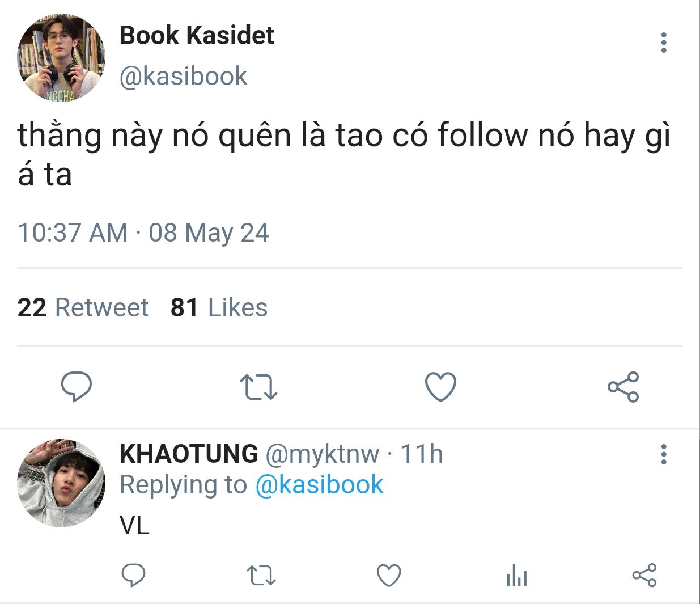The image size is (700, 604).
Task: View the 22 Retweet list
Action: (x=83, y=307)
